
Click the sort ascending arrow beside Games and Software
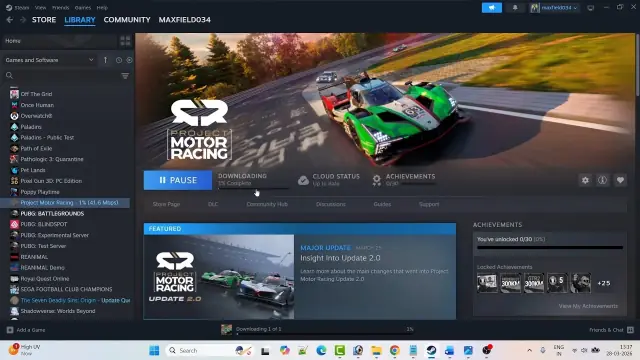(x=105, y=60)
